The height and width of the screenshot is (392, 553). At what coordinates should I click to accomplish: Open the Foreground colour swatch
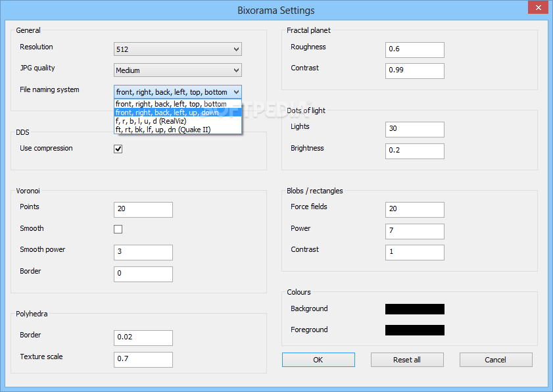[415, 330]
